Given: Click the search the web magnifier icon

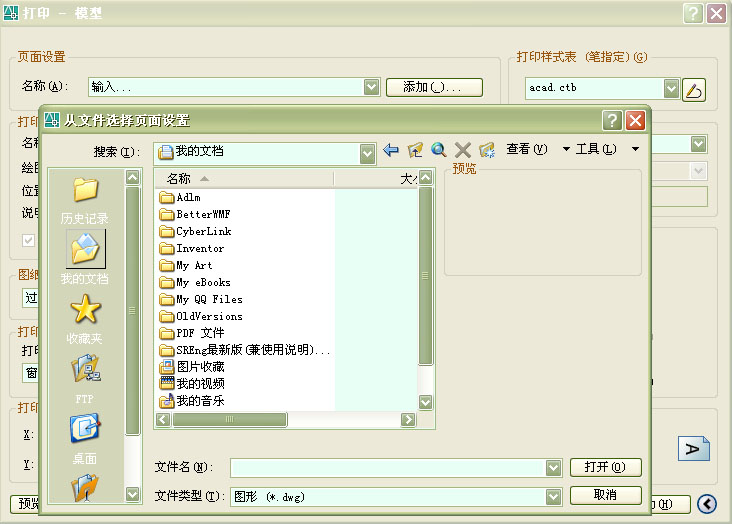Looking at the screenshot, I should (438, 150).
